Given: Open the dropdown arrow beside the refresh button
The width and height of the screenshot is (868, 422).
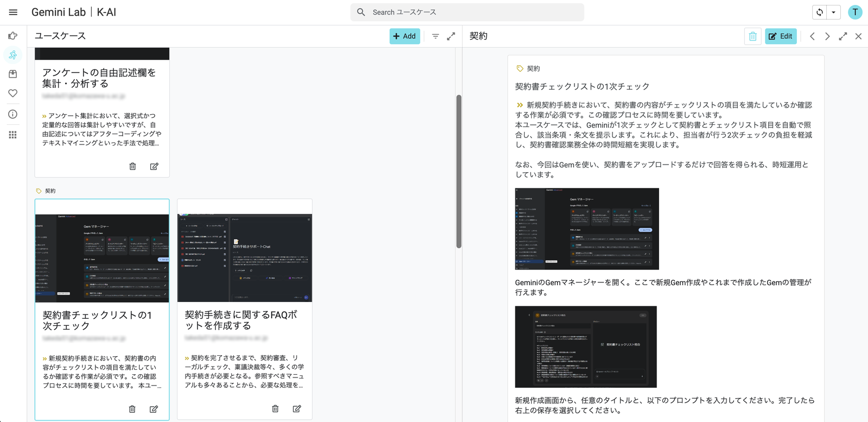Looking at the screenshot, I should point(834,12).
